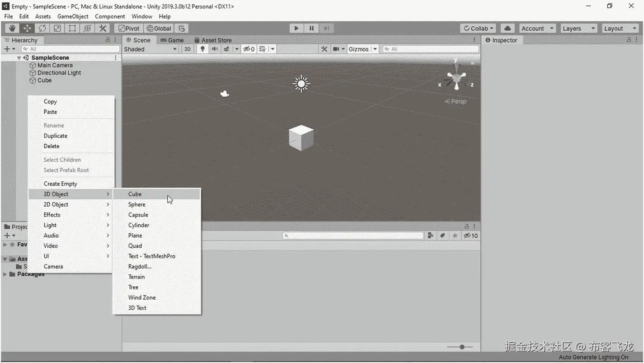The image size is (644, 363).
Task: Select Terrain in the submenu
Action: click(x=156, y=277)
